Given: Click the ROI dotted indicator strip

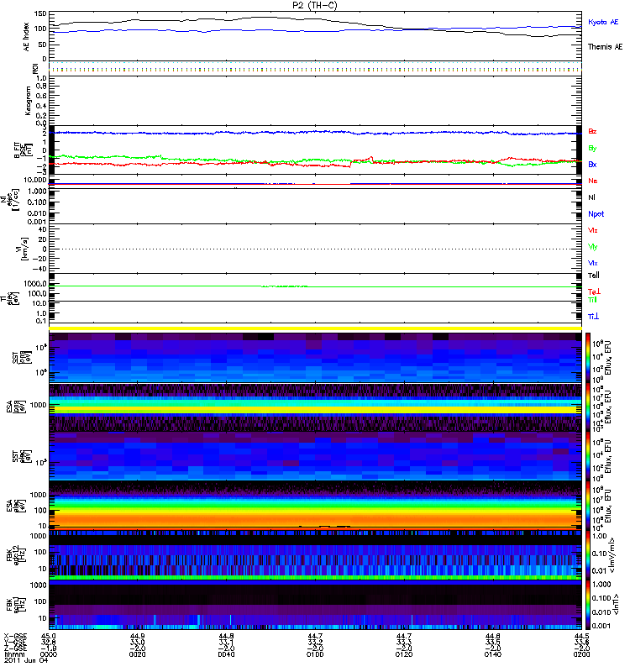Looking at the screenshot, I should 316,69.
